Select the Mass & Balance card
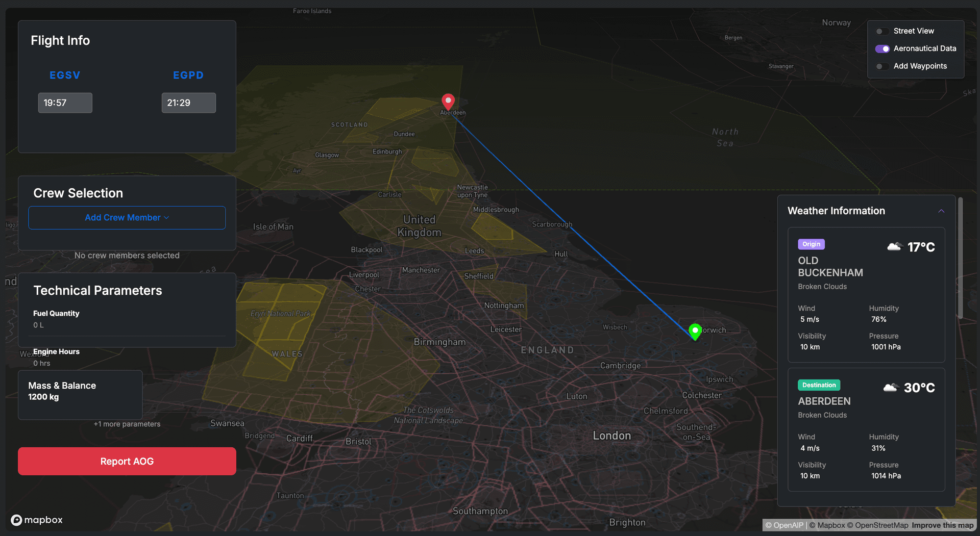The width and height of the screenshot is (980, 536). (x=80, y=394)
